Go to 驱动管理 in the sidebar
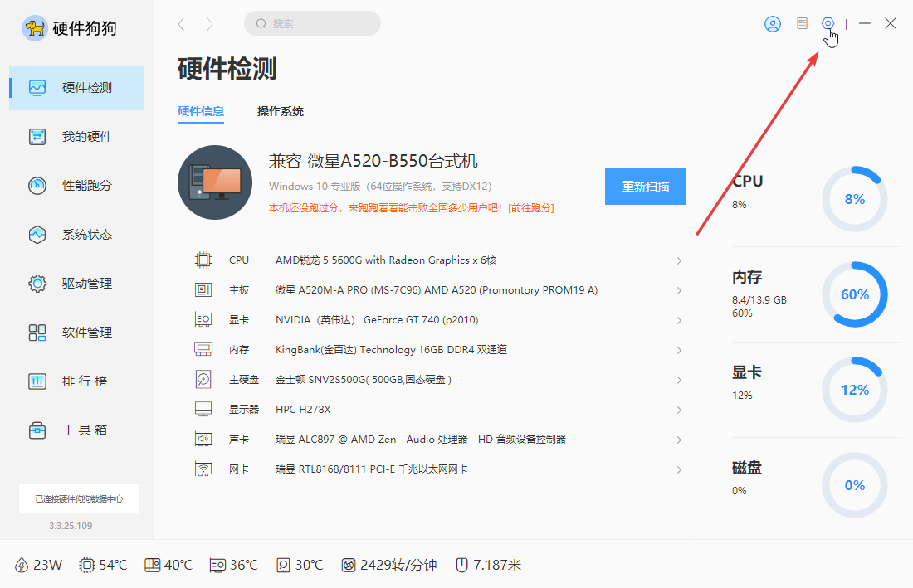 [x=86, y=284]
